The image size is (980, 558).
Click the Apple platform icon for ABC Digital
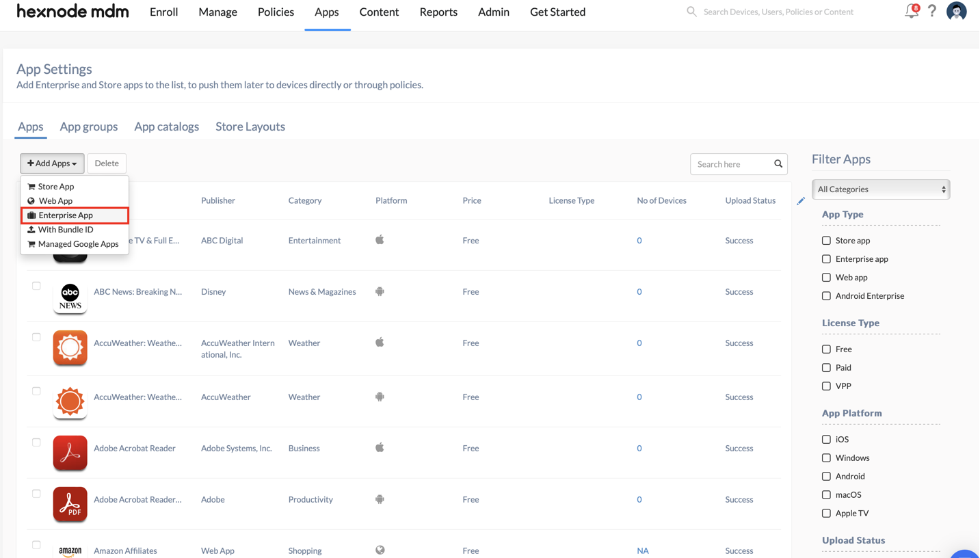(x=380, y=240)
